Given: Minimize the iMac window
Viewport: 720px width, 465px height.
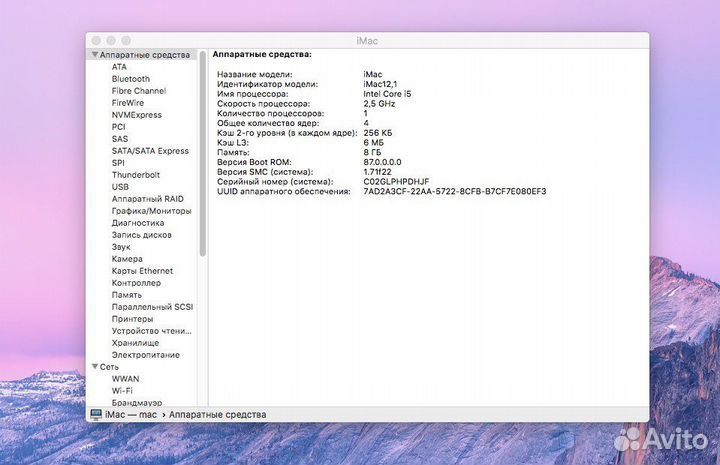Looking at the screenshot, I should coord(111,41).
